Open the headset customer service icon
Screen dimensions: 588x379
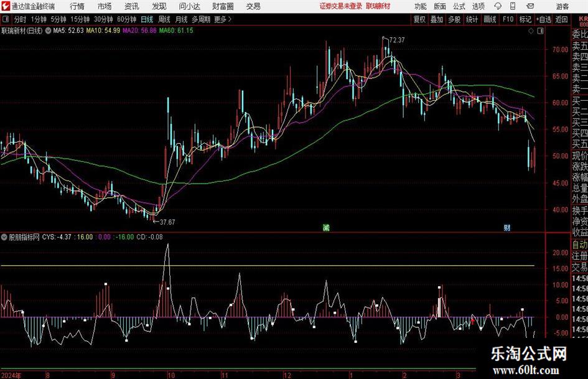(x=498, y=6)
